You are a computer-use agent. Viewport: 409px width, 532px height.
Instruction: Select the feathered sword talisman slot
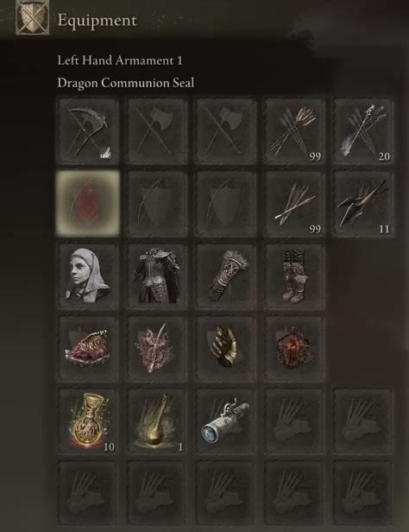(x=157, y=349)
